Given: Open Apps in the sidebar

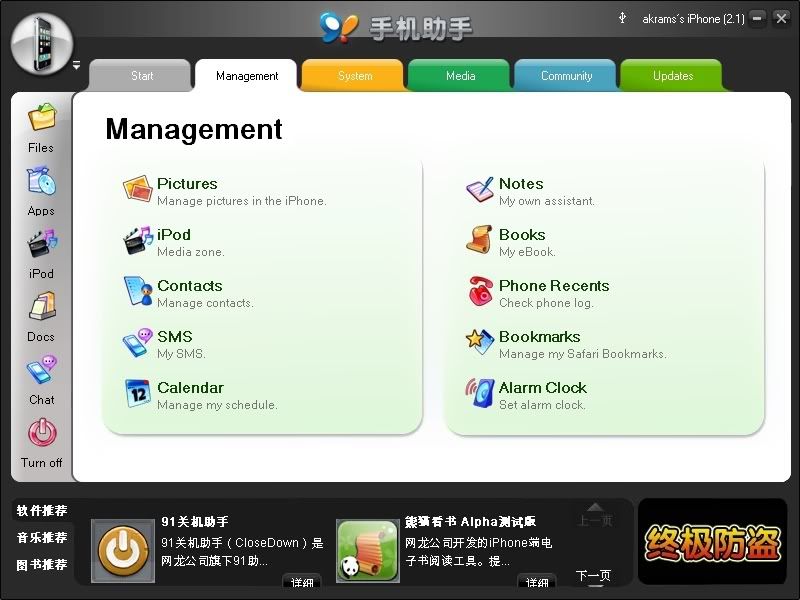Looking at the screenshot, I should click(x=41, y=191).
